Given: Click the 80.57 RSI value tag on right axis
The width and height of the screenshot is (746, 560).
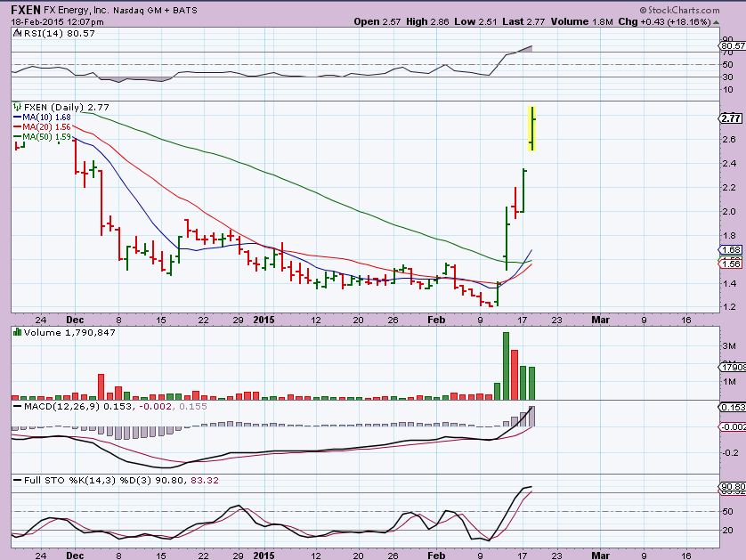Looking at the screenshot, I should [x=733, y=45].
